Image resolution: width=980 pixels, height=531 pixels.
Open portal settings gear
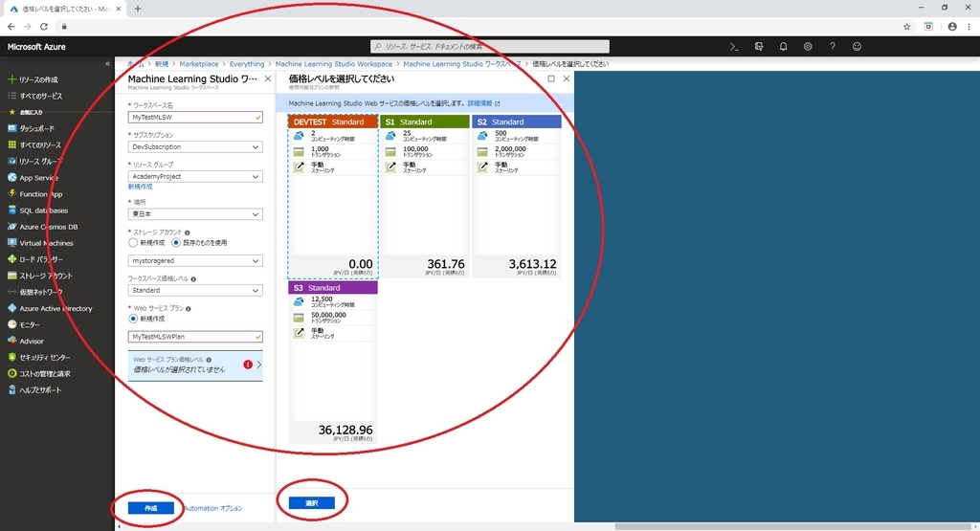click(x=808, y=46)
